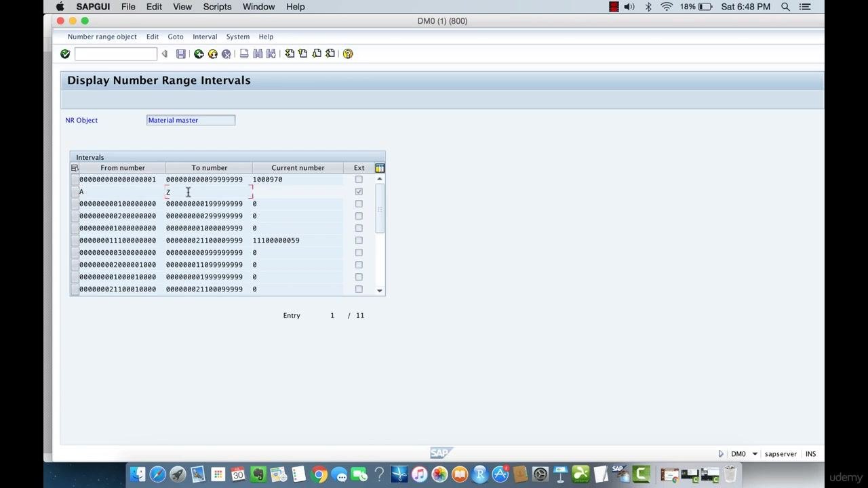Open Evernote from the dock

[x=258, y=474]
